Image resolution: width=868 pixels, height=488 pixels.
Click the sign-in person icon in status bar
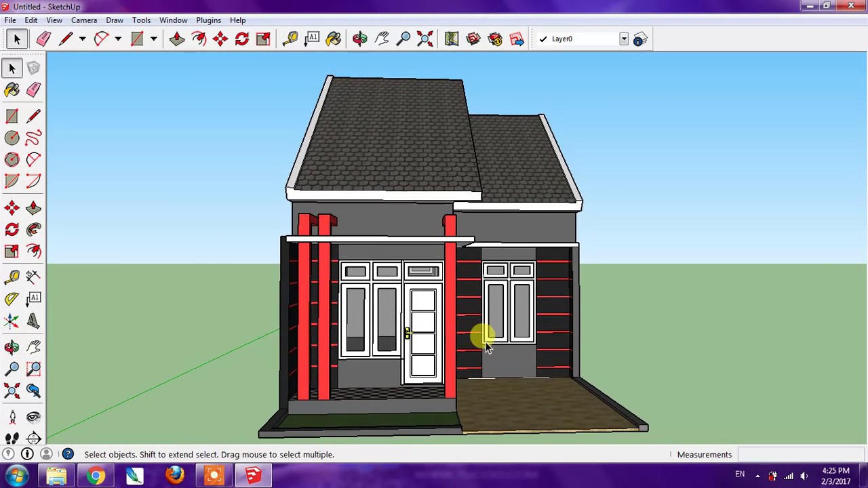click(46, 454)
